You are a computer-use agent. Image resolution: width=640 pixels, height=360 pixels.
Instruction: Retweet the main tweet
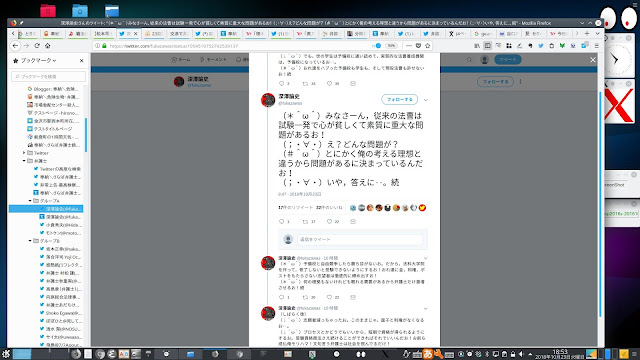tap(305, 222)
